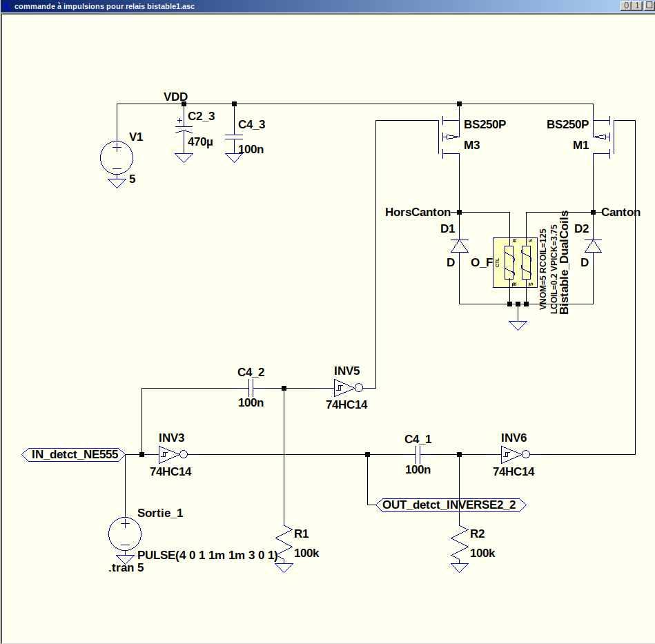
Task: Click the D2 diode symbol
Action: tap(593, 246)
